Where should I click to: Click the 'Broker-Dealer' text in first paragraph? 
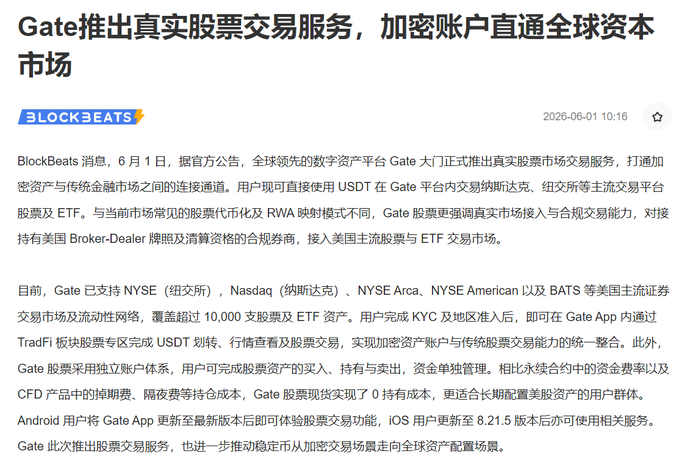(x=107, y=239)
